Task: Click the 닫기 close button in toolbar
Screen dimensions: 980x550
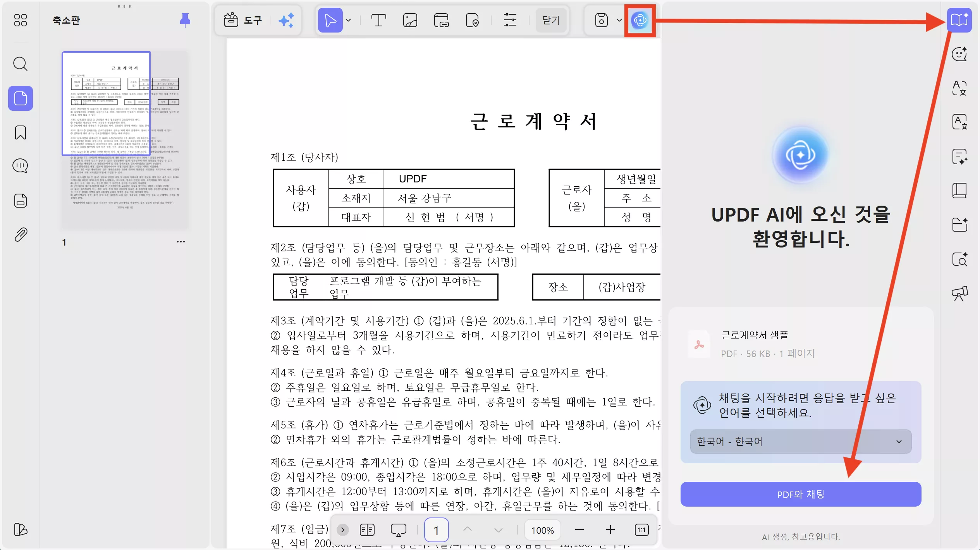Action: coord(550,20)
